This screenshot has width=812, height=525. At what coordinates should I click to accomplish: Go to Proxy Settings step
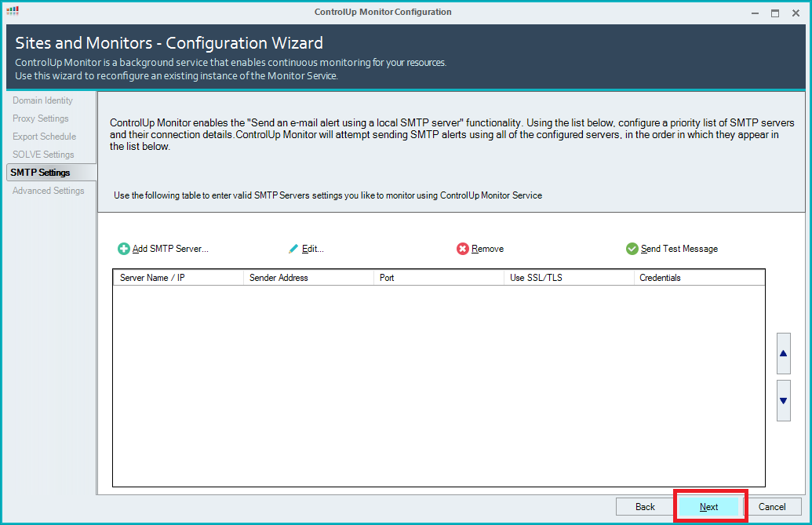41,118
